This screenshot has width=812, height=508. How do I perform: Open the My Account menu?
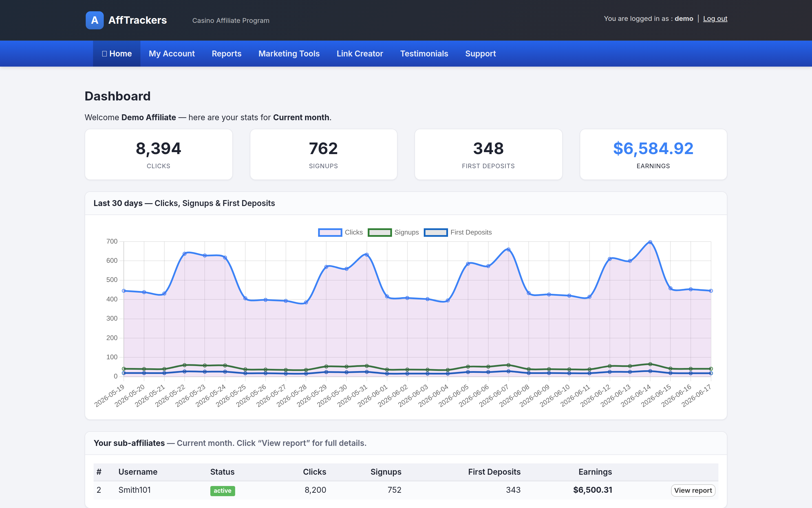(172, 53)
